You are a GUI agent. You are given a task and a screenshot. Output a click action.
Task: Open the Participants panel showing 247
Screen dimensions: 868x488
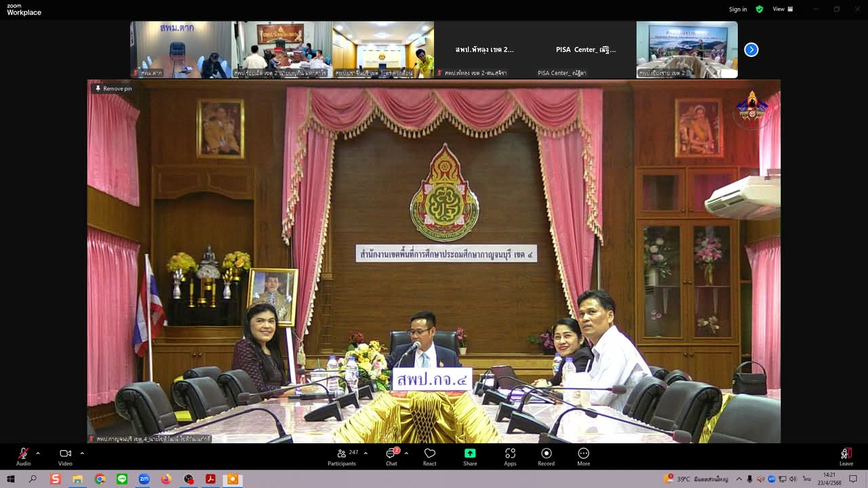coord(343,456)
